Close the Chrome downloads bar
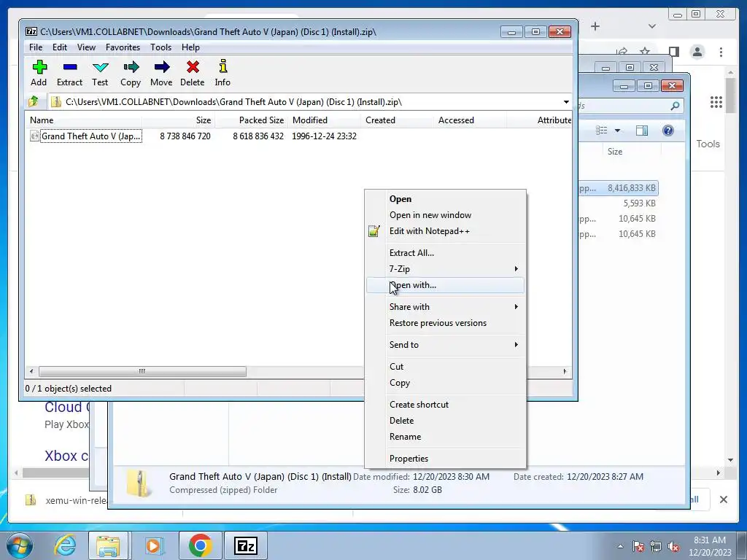The height and width of the screenshot is (560, 747). tap(724, 499)
